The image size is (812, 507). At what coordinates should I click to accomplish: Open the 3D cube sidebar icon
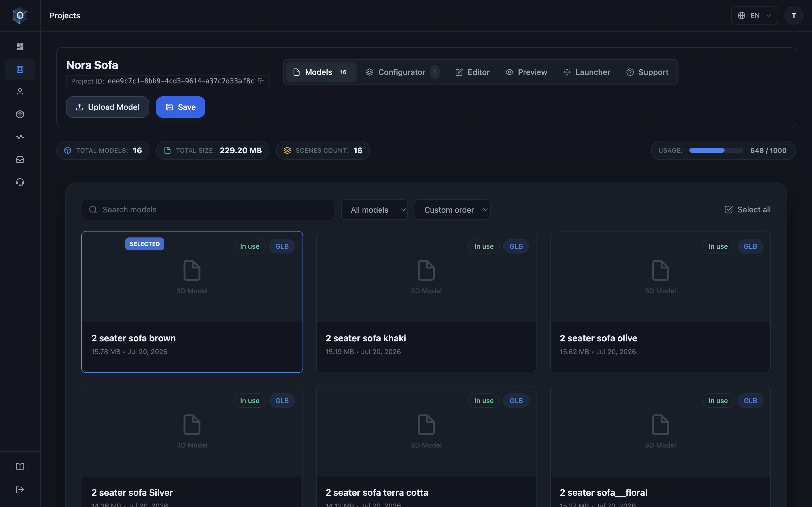(20, 114)
